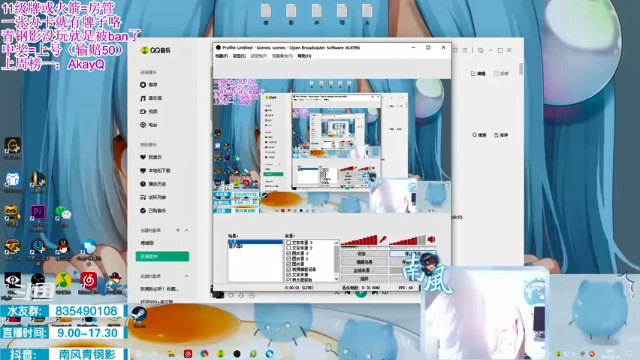Open 播放历史 play history

click(153, 184)
